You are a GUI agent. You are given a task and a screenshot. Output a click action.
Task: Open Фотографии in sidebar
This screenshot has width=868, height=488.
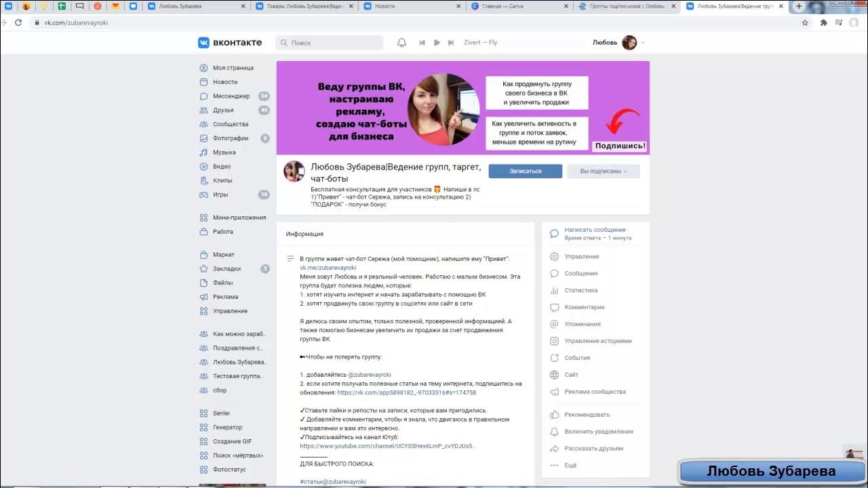pyautogui.click(x=231, y=138)
